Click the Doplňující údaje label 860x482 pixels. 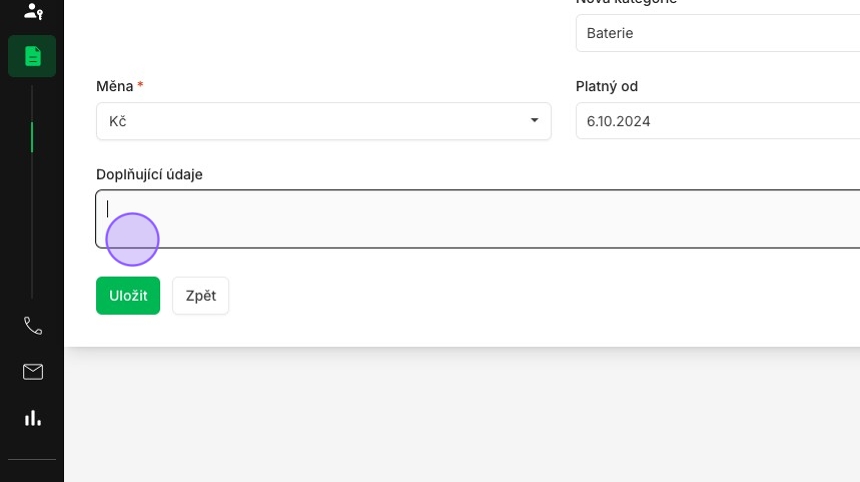click(x=149, y=174)
